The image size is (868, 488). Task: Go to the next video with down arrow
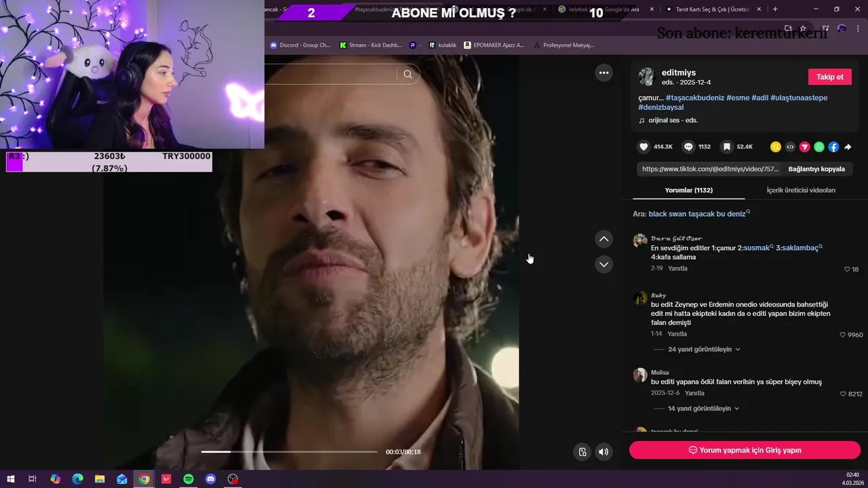pos(604,264)
